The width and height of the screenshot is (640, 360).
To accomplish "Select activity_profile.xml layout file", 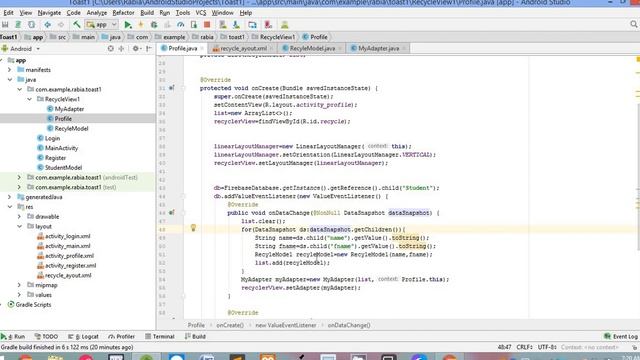I will click(x=65, y=256).
